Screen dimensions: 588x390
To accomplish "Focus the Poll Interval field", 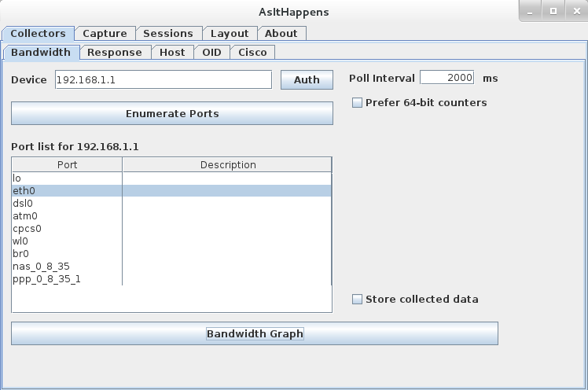I will point(447,78).
